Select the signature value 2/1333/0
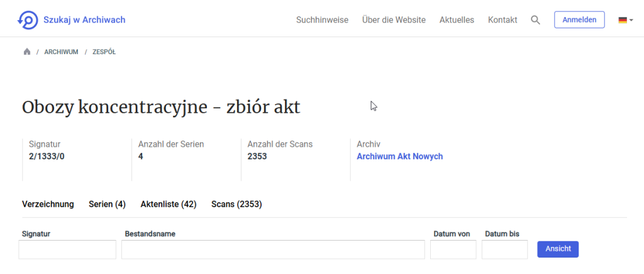 (x=47, y=156)
